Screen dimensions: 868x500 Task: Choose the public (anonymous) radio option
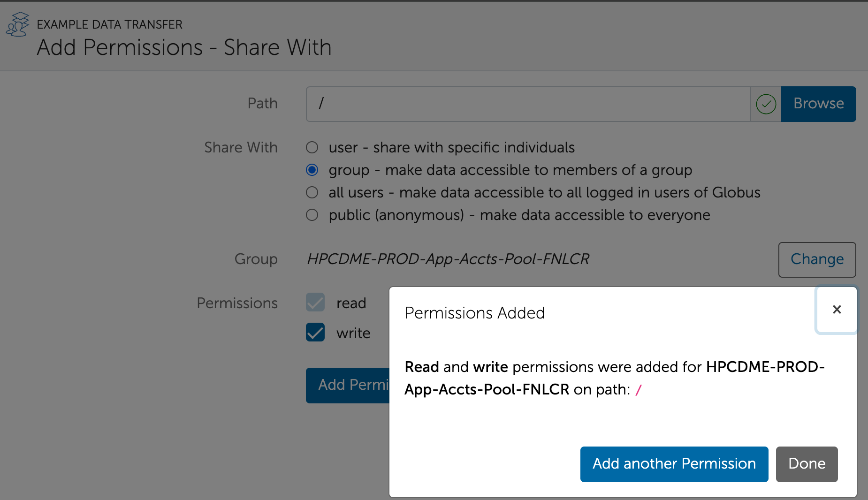pos(312,215)
